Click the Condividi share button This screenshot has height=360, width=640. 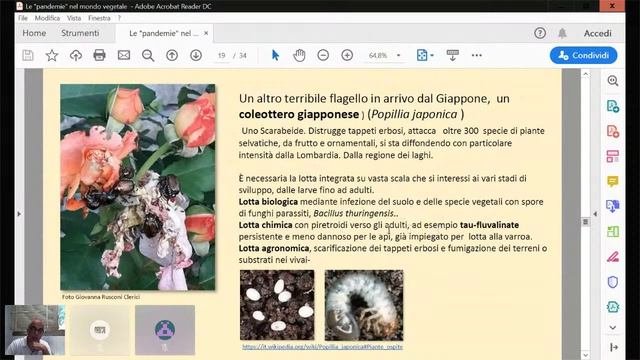click(583, 55)
